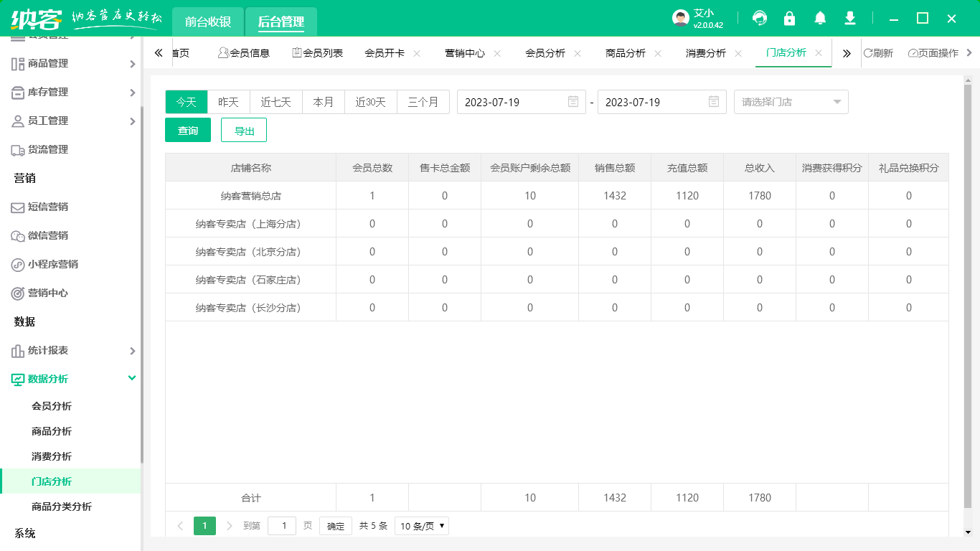Click the page number input field
This screenshot has width=980, height=551.
coord(281,525)
